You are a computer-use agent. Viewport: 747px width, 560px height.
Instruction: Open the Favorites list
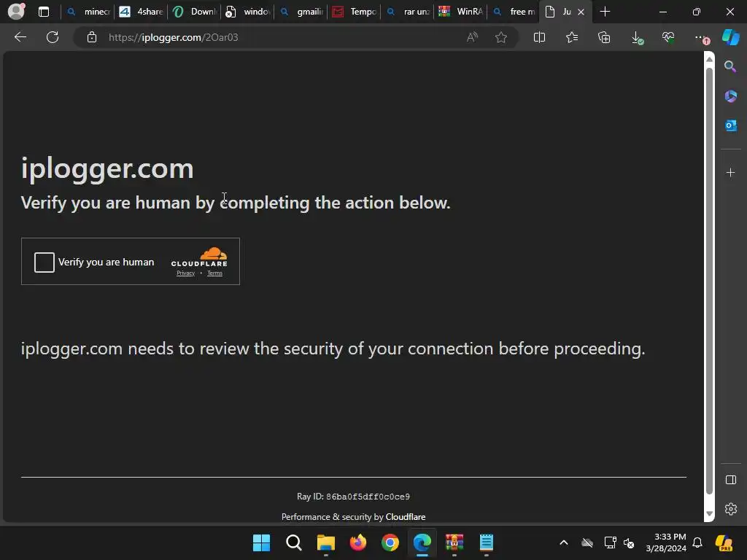pyautogui.click(x=572, y=37)
